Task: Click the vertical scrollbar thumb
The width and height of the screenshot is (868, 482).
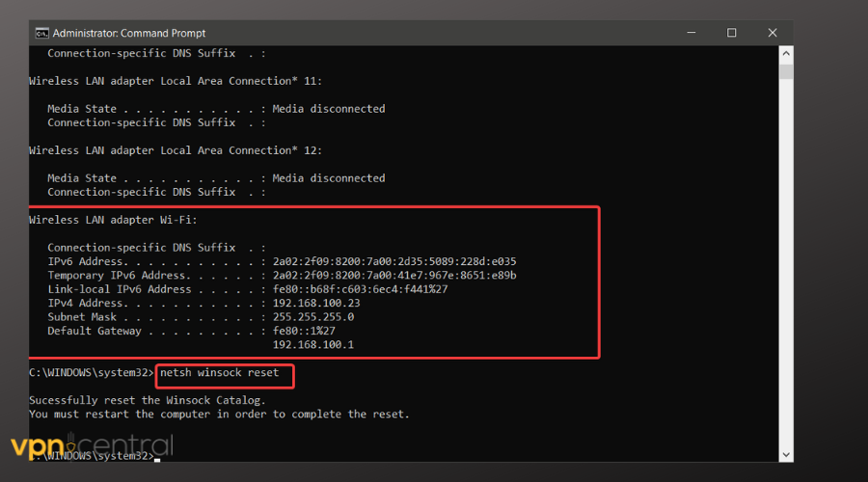Action: (x=786, y=71)
